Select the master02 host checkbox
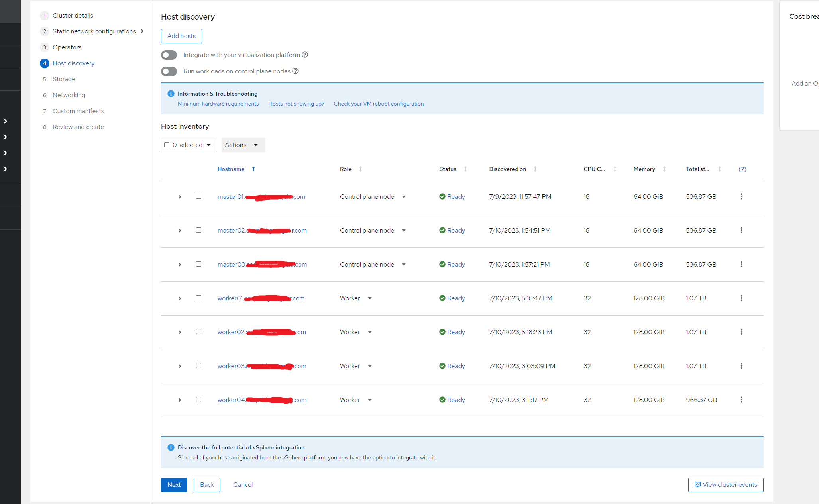This screenshot has width=819, height=504. coord(198,230)
